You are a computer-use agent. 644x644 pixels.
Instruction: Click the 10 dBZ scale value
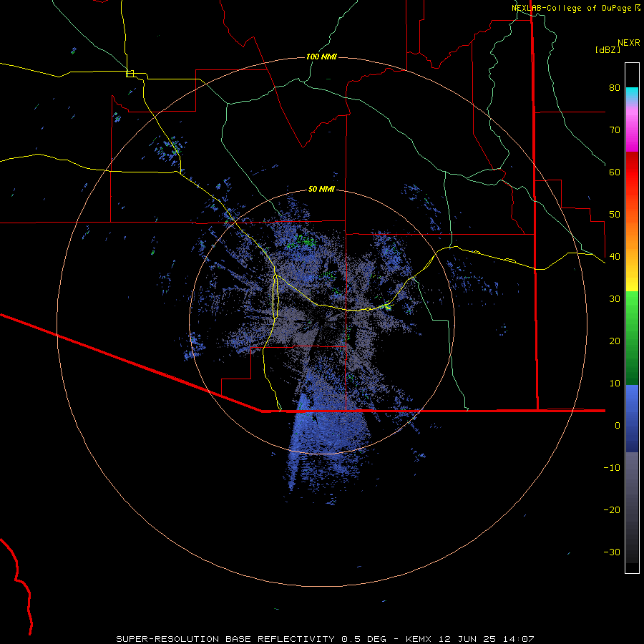coord(615,384)
